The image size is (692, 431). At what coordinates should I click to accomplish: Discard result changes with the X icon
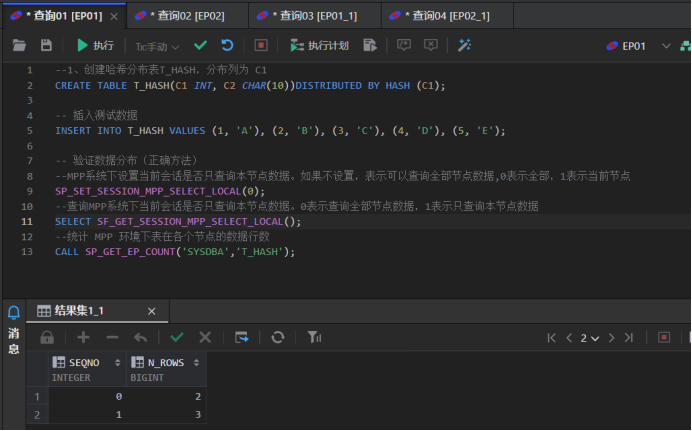(x=205, y=337)
